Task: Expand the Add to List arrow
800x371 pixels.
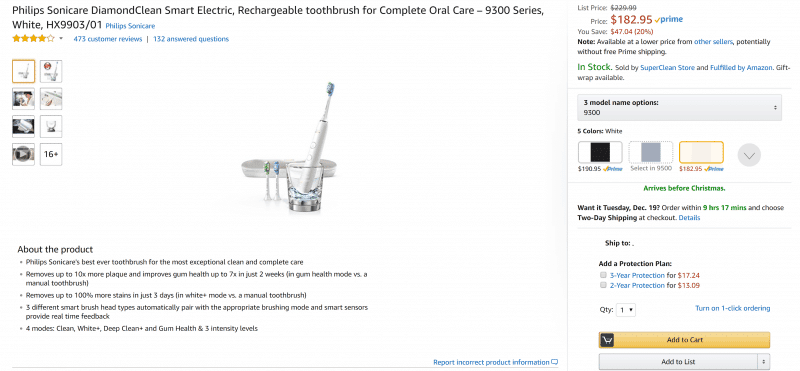Action: point(764,362)
